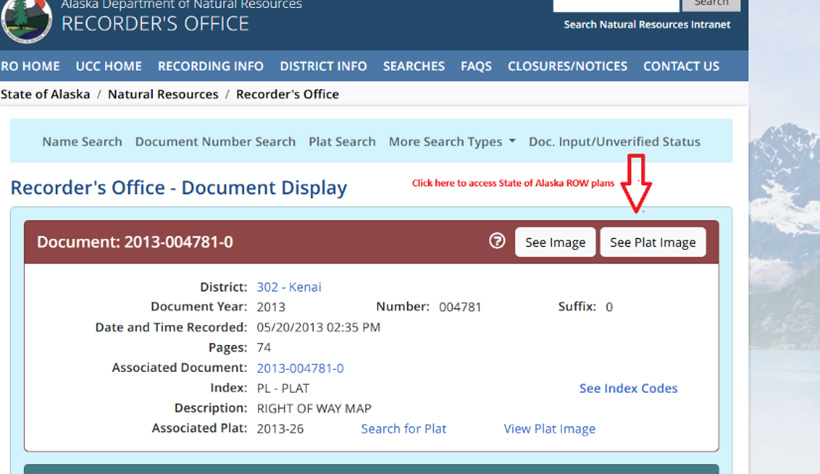The width and height of the screenshot is (820, 474).
Task: Open RECORDING INFO menu
Action: [x=211, y=66]
